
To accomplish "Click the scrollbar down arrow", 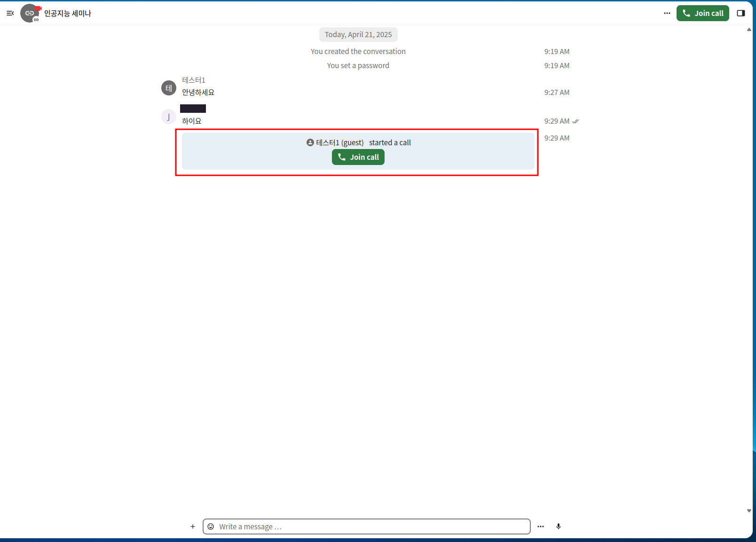I will pyautogui.click(x=749, y=511).
